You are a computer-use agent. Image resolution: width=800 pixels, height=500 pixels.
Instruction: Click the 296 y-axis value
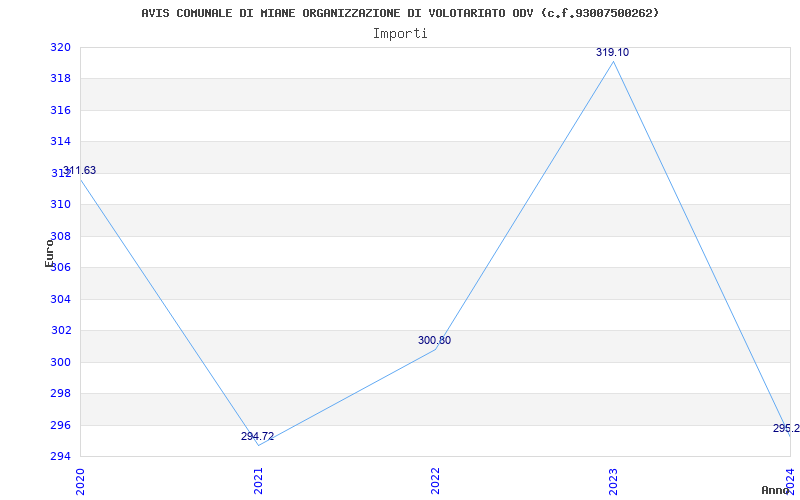60,425
